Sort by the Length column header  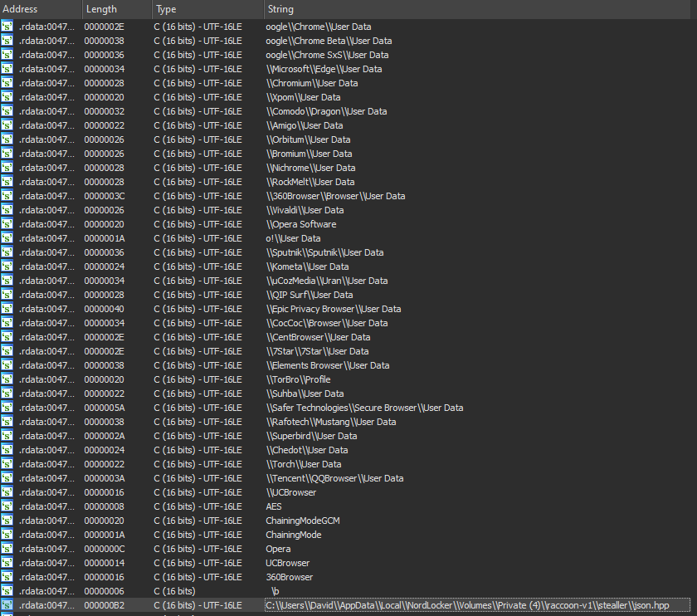[x=117, y=9]
